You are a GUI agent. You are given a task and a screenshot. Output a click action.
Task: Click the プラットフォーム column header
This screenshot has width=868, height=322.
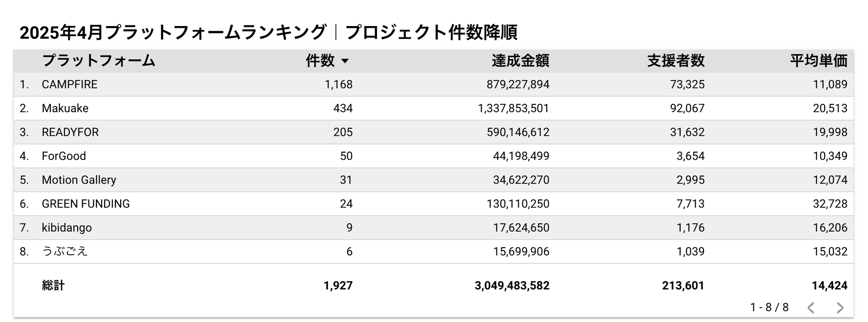(x=99, y=61)
